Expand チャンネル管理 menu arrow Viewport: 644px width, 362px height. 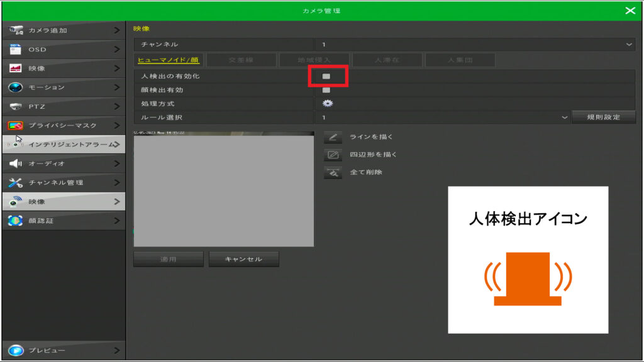pos(117,182)
